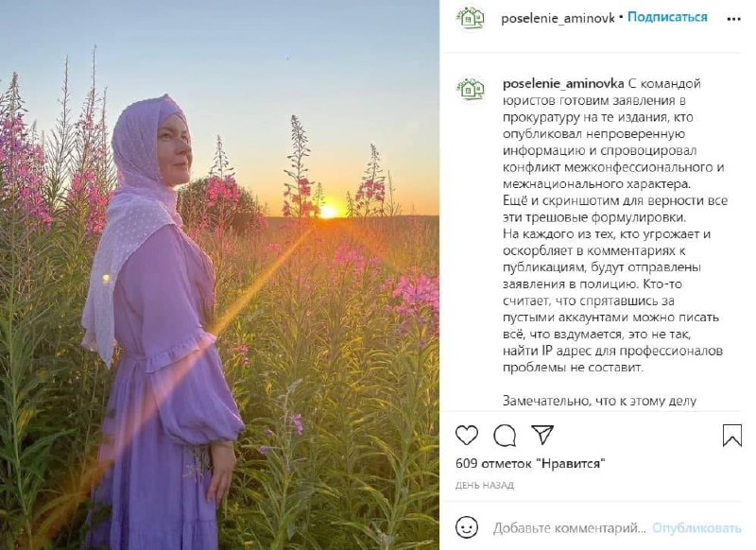Click the photo of woman in field
This screenshot has width=756, height=550.
click(219, 275)
